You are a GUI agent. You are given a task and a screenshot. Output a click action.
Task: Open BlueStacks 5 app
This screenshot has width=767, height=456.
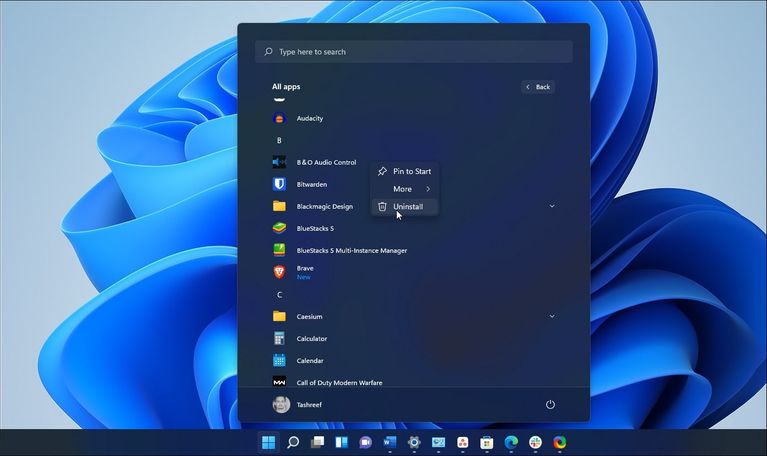pyautogui.click(x=315, y=228)
